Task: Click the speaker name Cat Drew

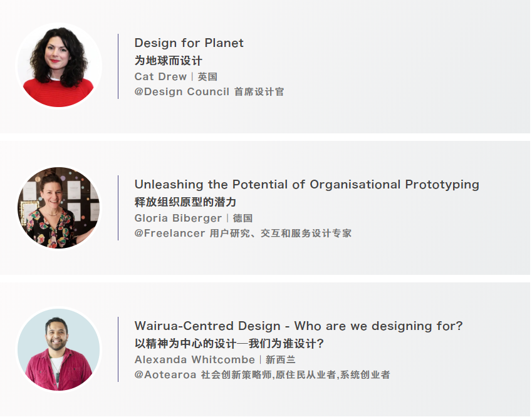Action: click(160, 76)
